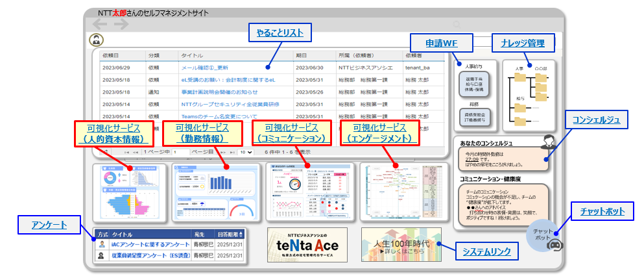Click the concierge person icon
This screenshot has height=280, width=644.
tap(549, 142)
